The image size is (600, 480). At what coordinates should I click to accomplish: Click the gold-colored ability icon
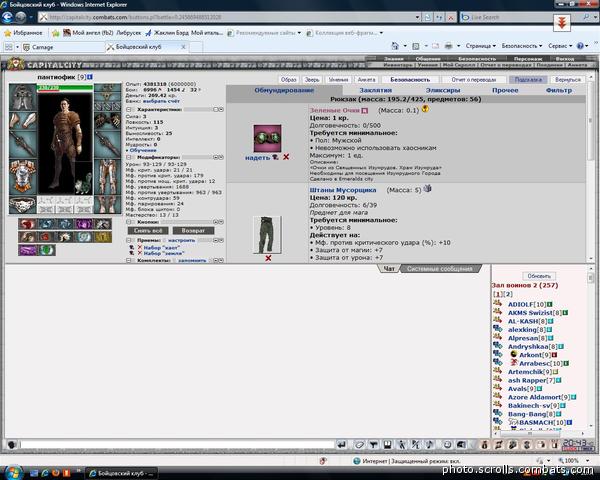[x=103, y=237]
